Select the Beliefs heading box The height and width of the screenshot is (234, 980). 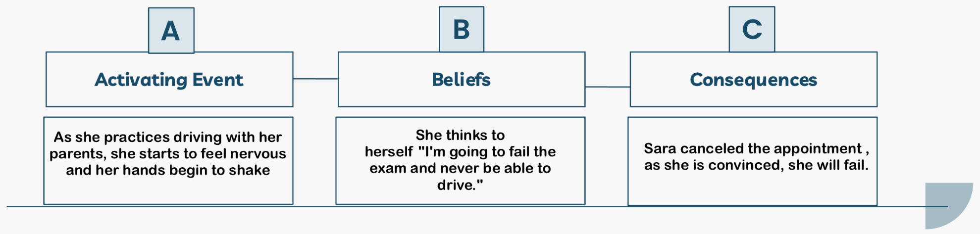[x=461, y=80]
